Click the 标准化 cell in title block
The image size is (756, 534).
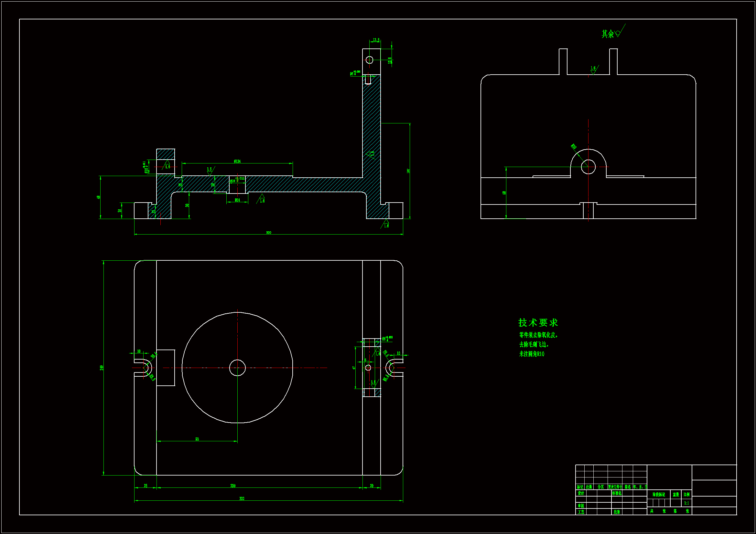(x=617, y=493)
